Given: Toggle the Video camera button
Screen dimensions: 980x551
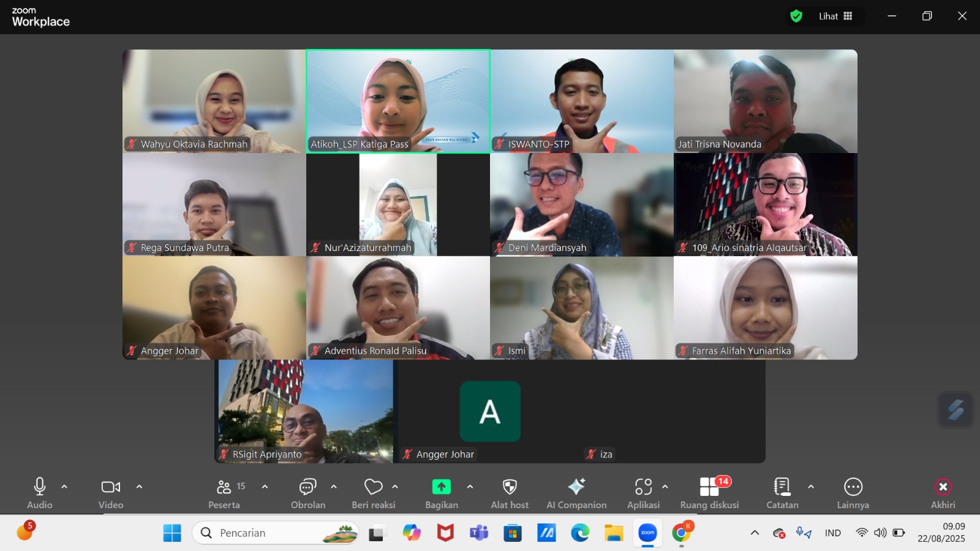Looking at the screenshot, I should pyautogui.click(x=111, y=487).
